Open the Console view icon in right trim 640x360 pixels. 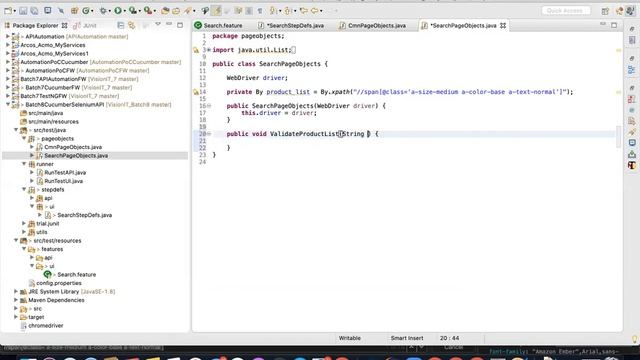(x=632, y=143)
